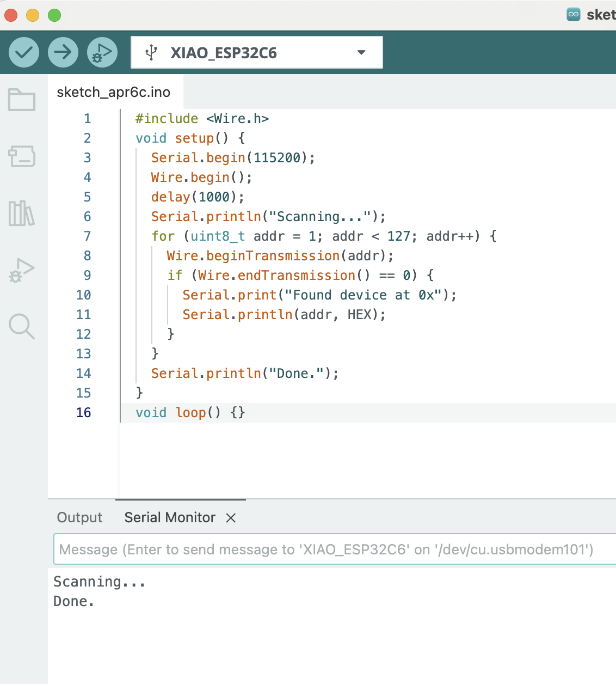Open the Sketchbook folder panel
Screen dimensions: 616x684
22,100
